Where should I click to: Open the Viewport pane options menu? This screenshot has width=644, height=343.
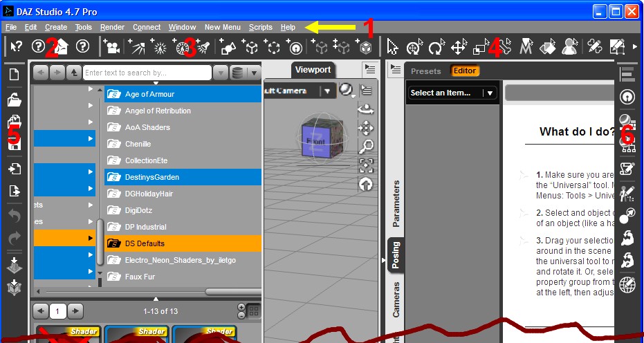click(x=370, y=69)
